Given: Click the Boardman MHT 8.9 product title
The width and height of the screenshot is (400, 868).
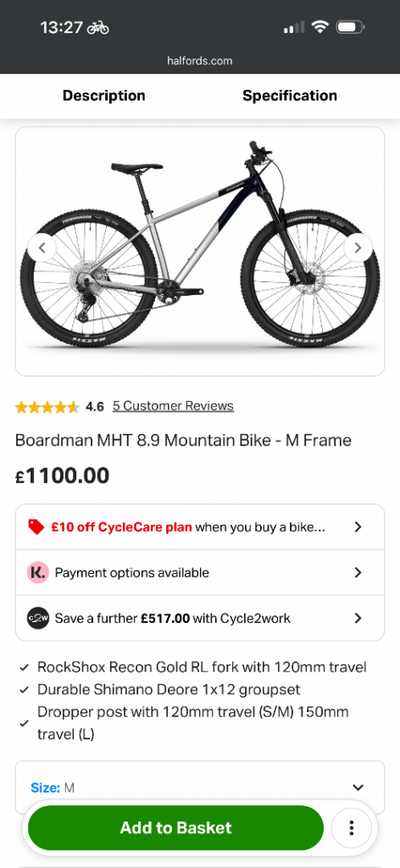Looking at the screenshot, I should click(x=183, y=441).
